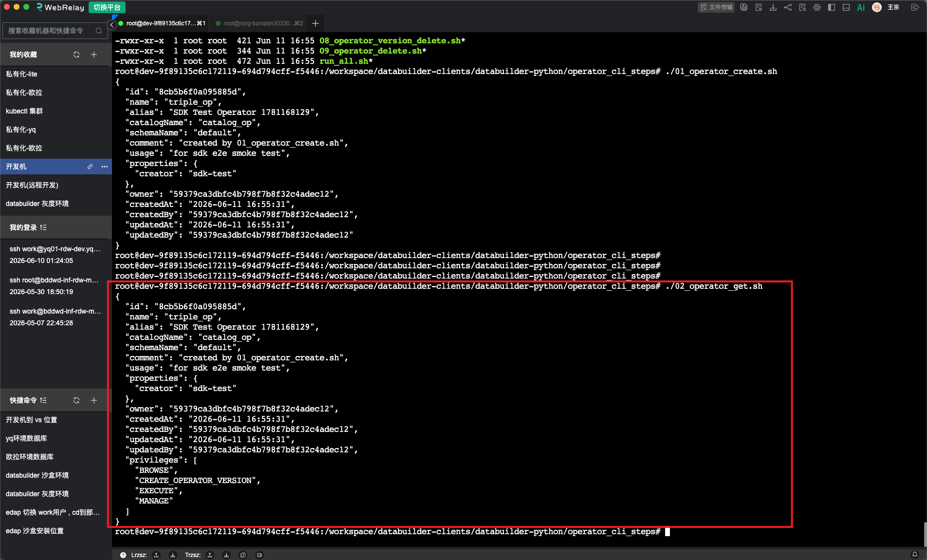Click the download icon in top toolbar
Image resolution: width=927 pixels, height=560 pixels.
click(773, 7)
